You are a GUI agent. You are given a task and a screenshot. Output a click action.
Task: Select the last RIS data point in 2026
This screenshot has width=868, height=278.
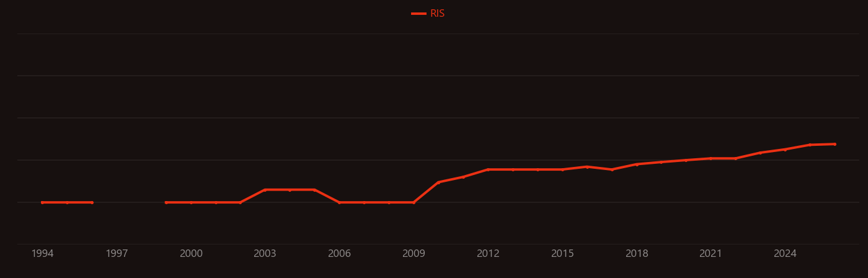click(835, 144)
